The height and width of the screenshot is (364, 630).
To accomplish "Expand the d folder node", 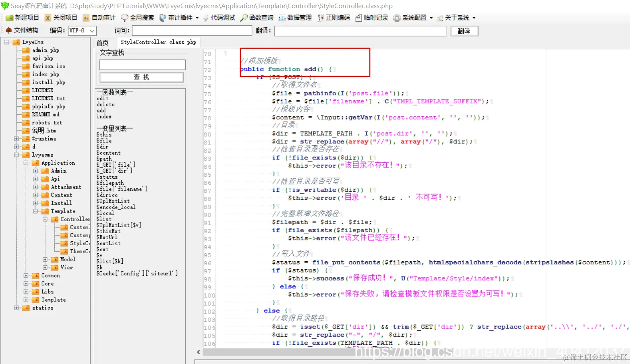I will (x=16, y=147).
